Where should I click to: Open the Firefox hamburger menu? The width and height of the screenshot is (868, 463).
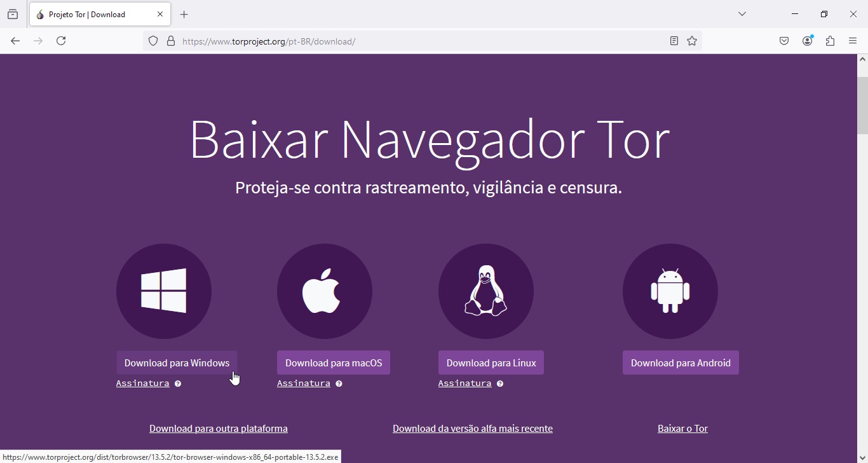tap(853, 41)
